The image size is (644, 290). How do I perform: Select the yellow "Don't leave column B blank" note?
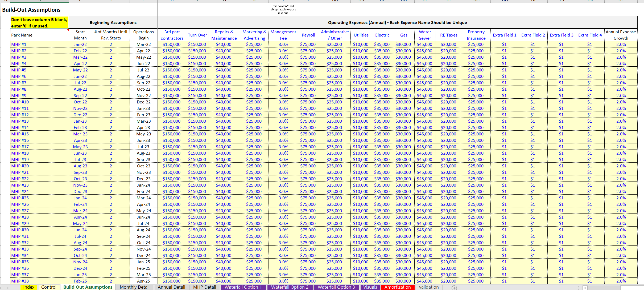39,23
